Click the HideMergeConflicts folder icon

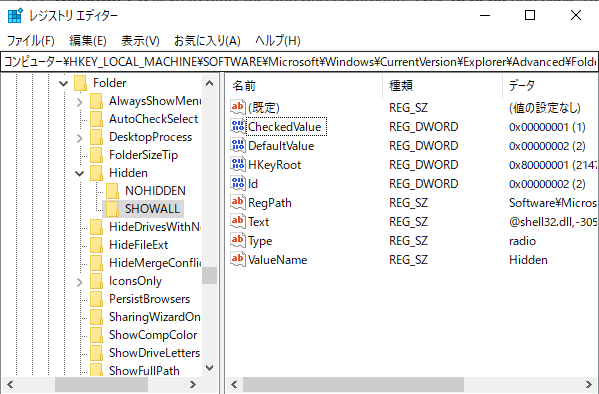coord(96,263)
